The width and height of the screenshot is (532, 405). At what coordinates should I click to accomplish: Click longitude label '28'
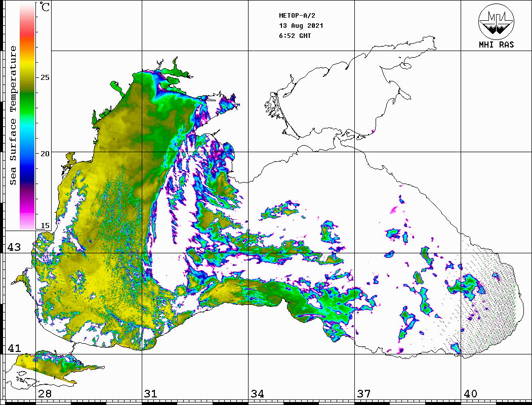pyautogui.click(x=45, y=393)
